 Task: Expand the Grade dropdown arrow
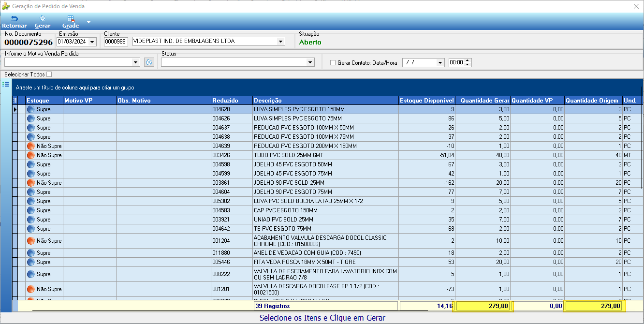point(88,22)
